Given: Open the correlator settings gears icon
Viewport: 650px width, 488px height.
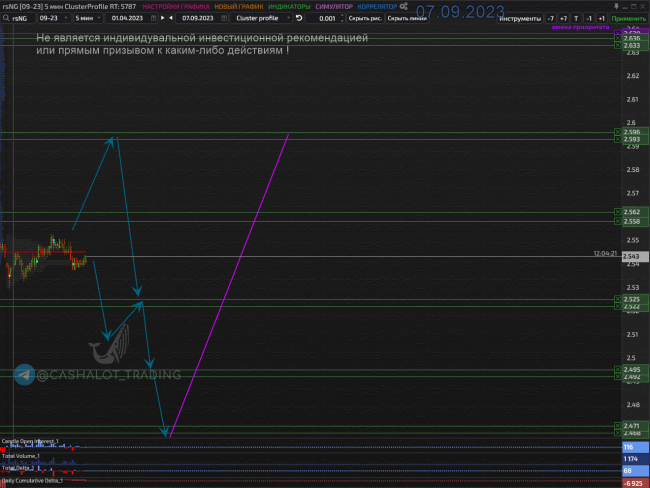Looking at the screenshot, I should pyautogui.click(x=405, y=6).
